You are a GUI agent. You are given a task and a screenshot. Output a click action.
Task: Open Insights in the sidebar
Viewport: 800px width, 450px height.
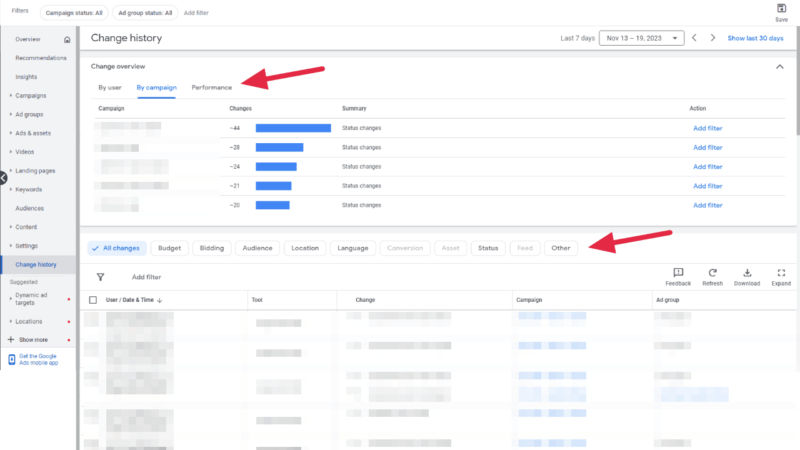click(x=26, y=77)
